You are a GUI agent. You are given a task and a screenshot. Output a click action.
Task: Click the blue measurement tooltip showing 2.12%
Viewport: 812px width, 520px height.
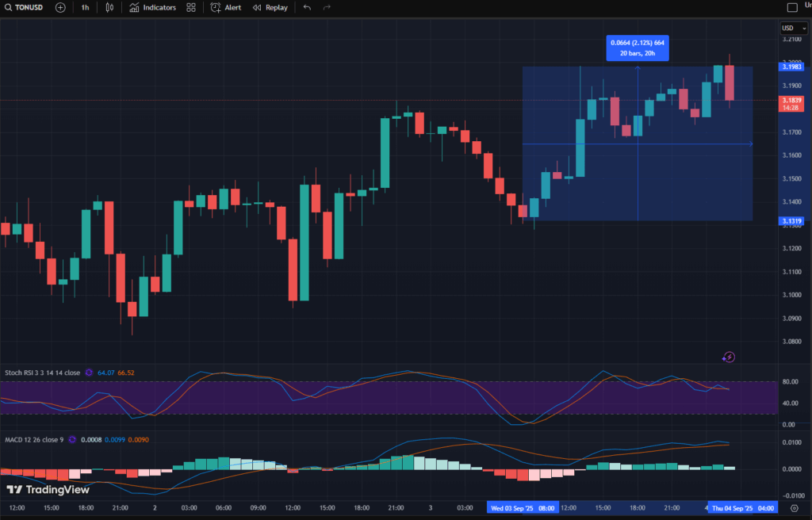point(638,48)
